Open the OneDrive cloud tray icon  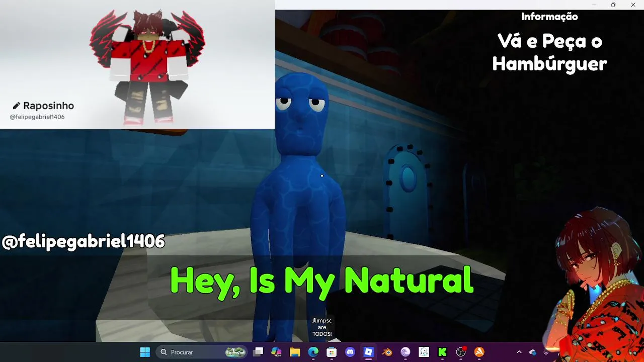coord(533,352)
